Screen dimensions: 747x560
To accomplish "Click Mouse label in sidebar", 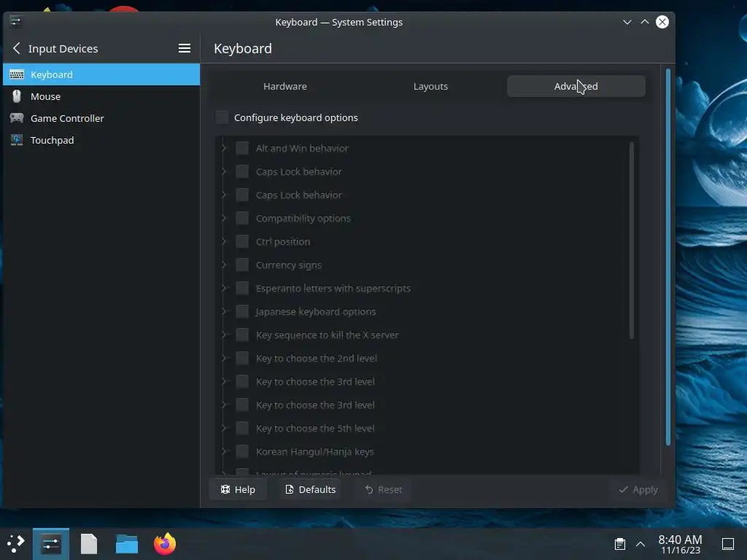I will pyautogui.click(x=45, y=97).
